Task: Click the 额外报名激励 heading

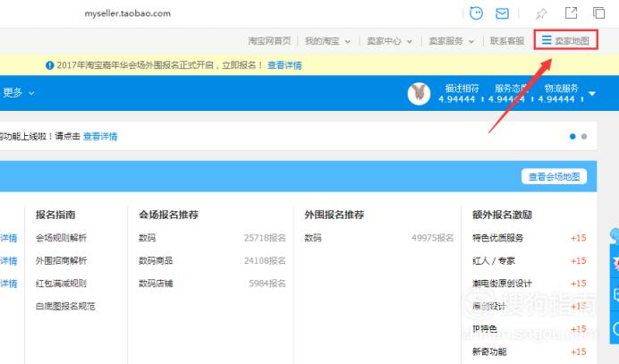Action: [x=502, y=215]
